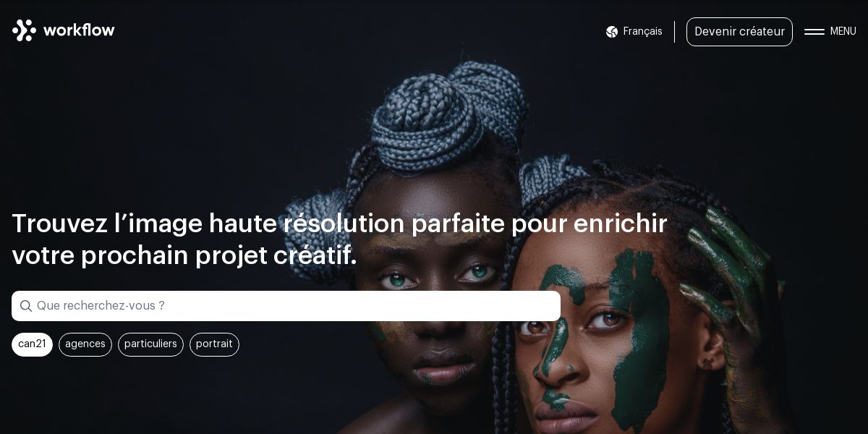Click the workflow dotted logo icon
This screenshot has width=868, height=434.
tap(24, 30)
